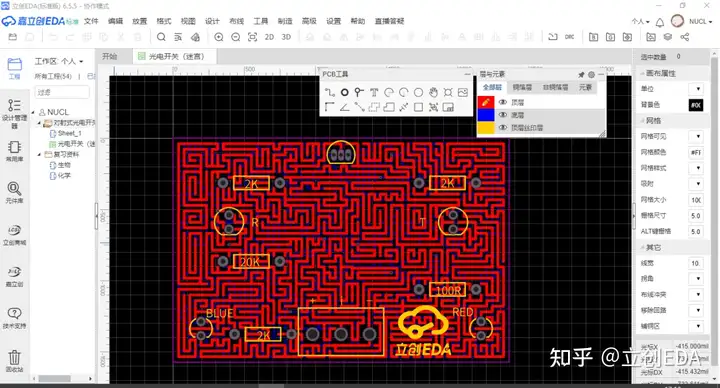Switch to 2D view
The height and width of the screenshot is (388, 720).
pyautogui.click(x=269, y=37)
